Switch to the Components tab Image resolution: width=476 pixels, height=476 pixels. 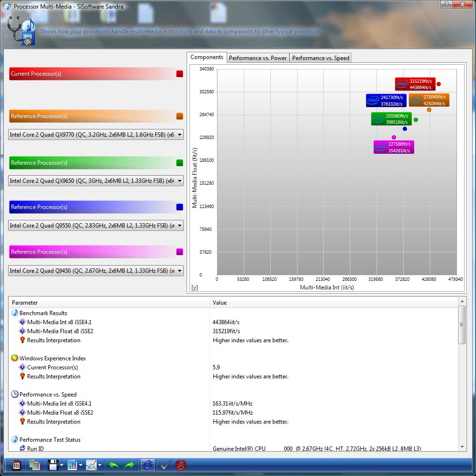[x=207, y=57]
